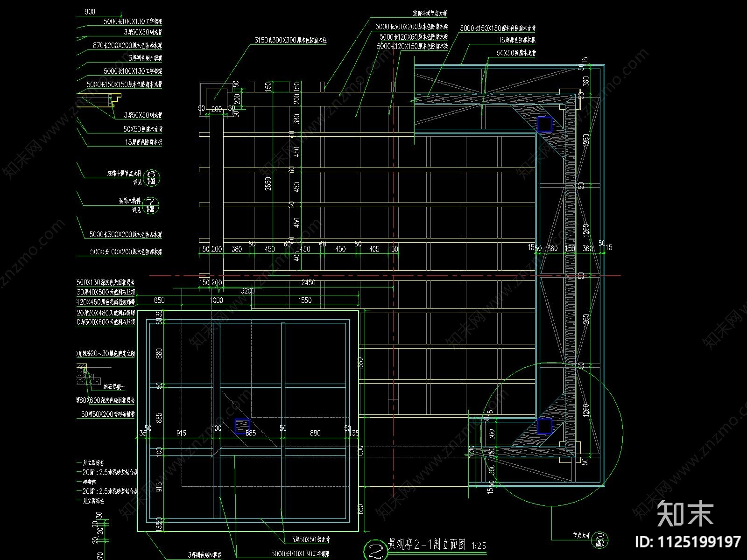Select the blue square in the lower-left plan
Screen dimensions: 747x560
[242, 426]
